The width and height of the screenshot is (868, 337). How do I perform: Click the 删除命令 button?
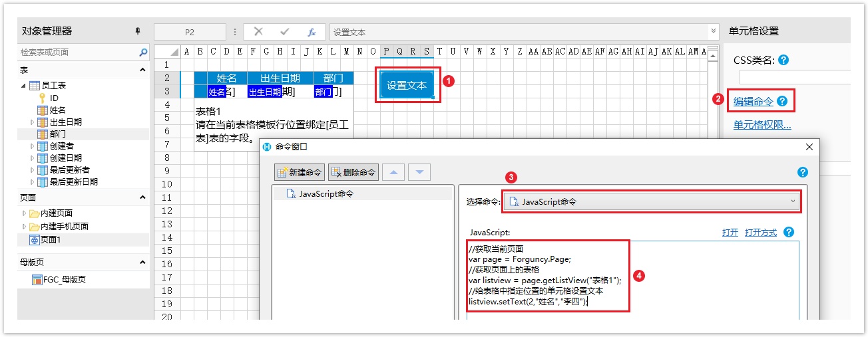(353, 172)
